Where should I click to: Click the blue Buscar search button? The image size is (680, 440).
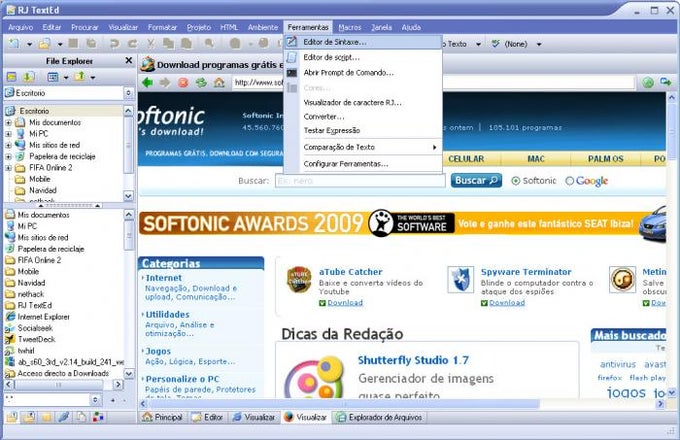(476, 180)
